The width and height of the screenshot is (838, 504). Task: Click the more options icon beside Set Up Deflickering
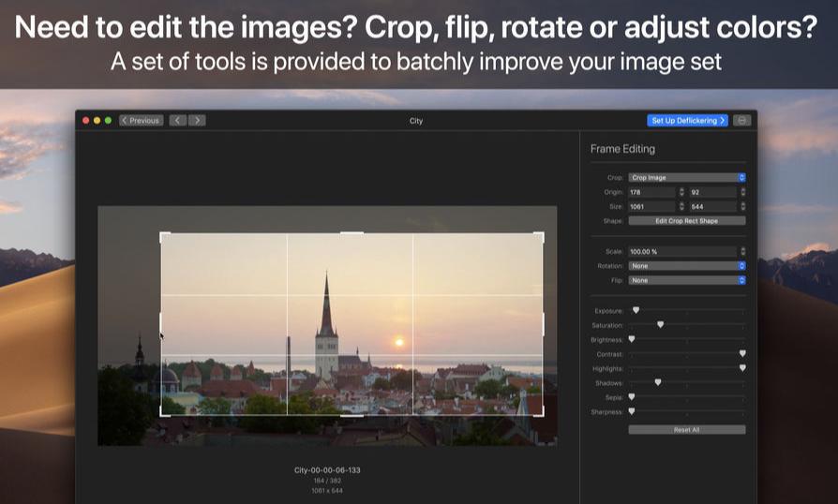click(741, 121)
